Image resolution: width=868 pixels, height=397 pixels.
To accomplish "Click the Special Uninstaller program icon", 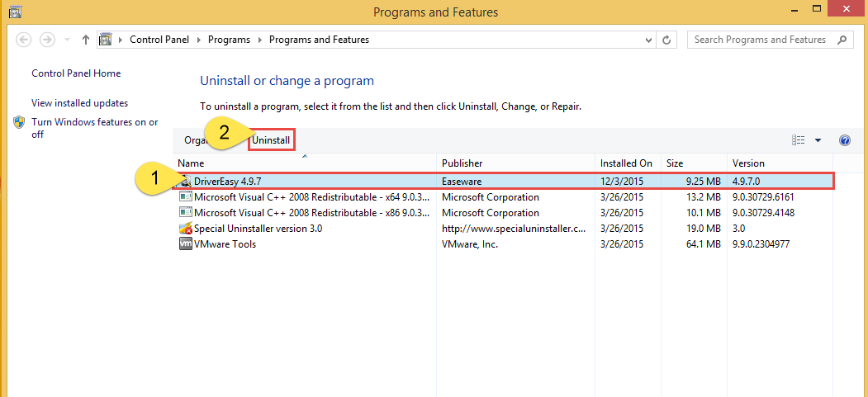I will pos(186,229).
